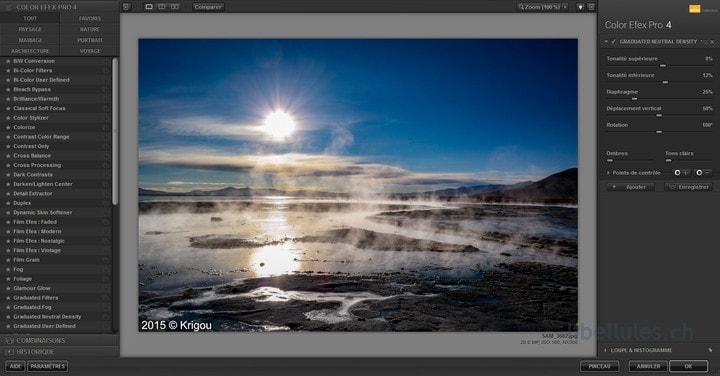Viewport: 720px width, 376px height.
Task: Favorite the Glamour Glow filter star
Action: click(8, 288)
